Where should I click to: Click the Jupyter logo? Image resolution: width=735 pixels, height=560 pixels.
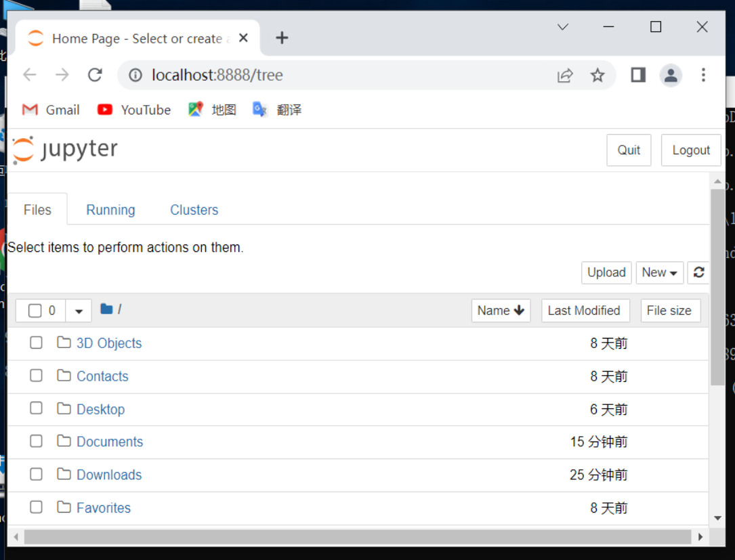pos(64,150)
